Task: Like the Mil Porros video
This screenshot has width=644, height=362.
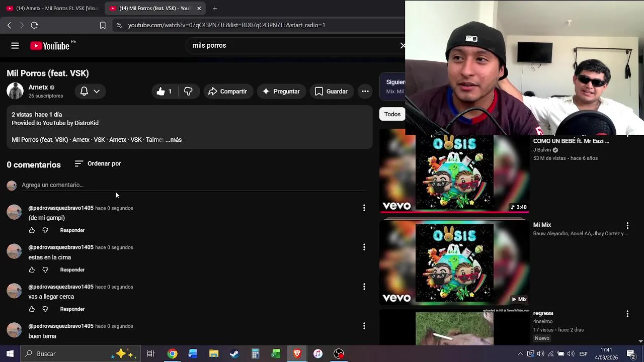Action: [165, 92]
